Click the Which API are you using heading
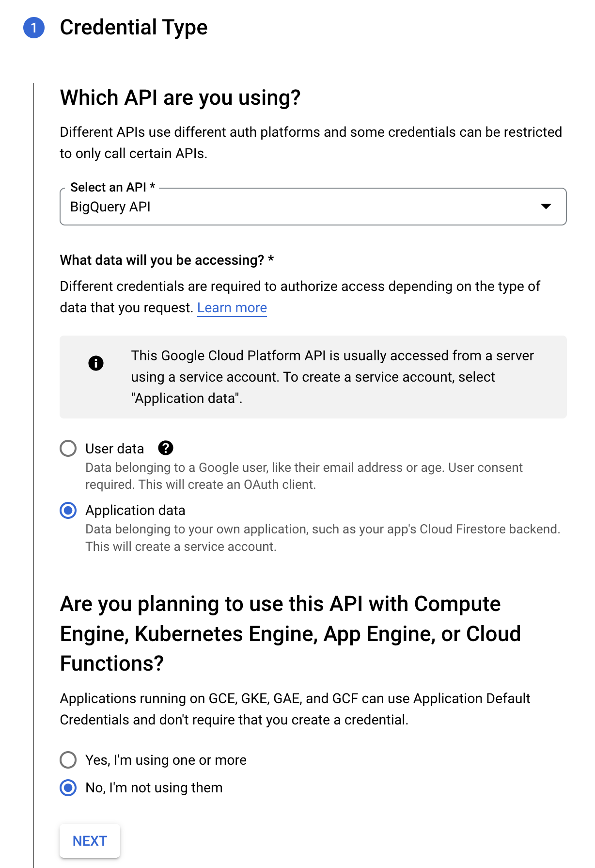 [180, 97]
